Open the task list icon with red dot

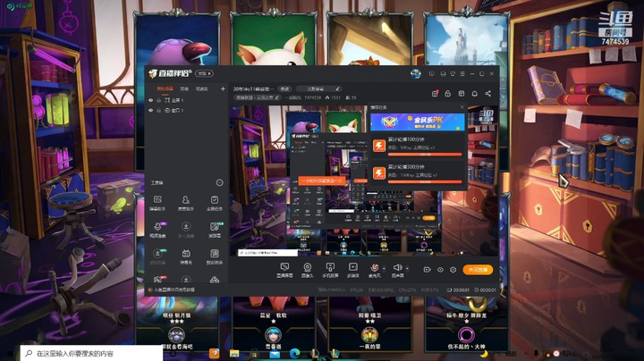tap(435, 94)
